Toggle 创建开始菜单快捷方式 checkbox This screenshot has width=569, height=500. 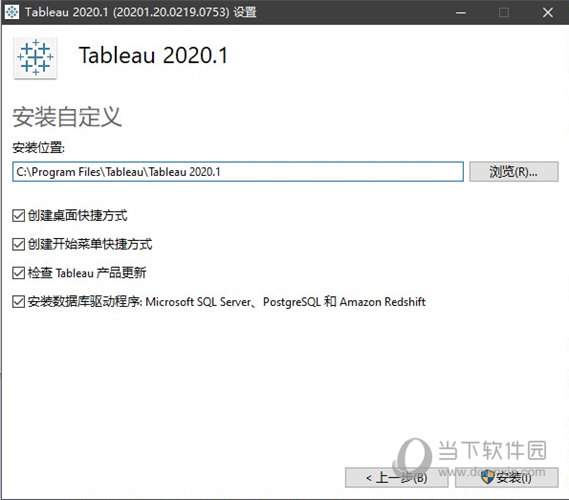pyautogui.click(x=19, y=244)
